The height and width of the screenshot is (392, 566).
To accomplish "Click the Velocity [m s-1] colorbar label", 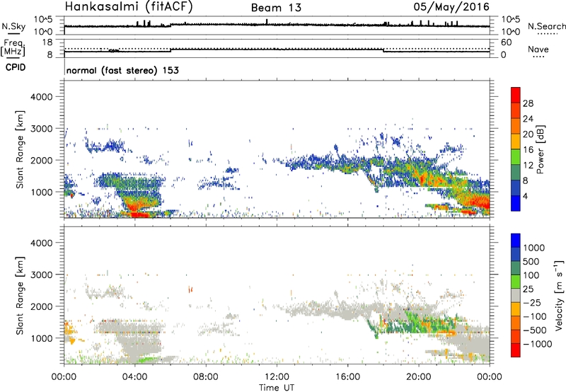I will pyautogui.click(x=559, y=295).
